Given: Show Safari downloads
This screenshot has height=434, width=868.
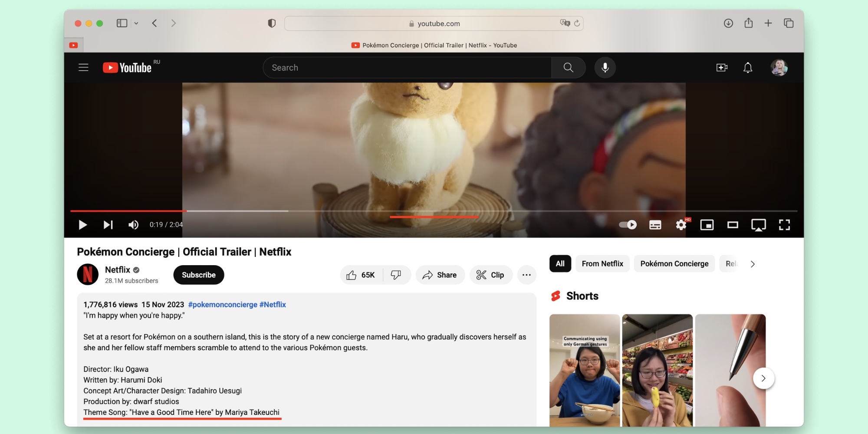Looking at the screenshot, I should 728,23.
